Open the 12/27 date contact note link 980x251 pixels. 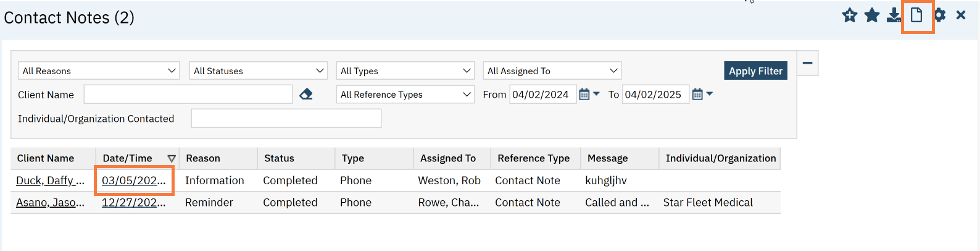pos(133,203)
